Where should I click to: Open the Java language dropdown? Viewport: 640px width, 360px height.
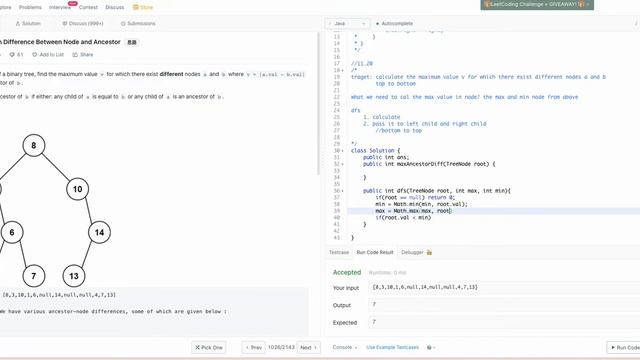347,24
